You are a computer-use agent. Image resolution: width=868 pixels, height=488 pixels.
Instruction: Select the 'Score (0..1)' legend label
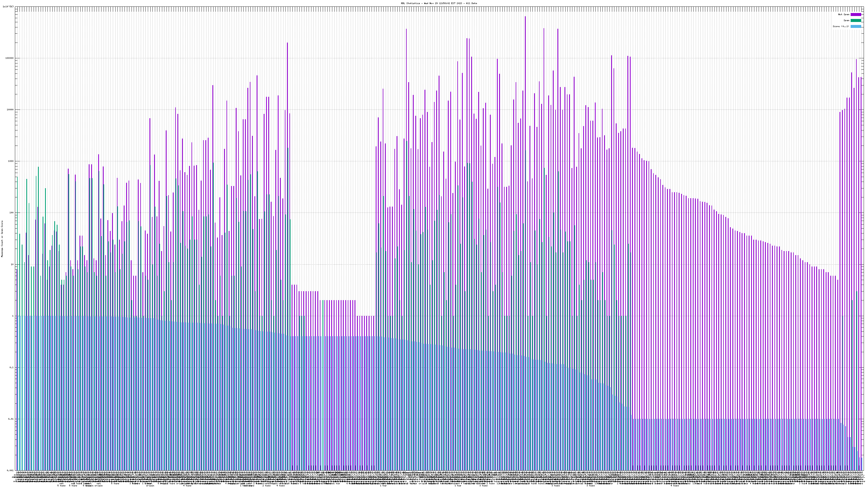[841, 27]
